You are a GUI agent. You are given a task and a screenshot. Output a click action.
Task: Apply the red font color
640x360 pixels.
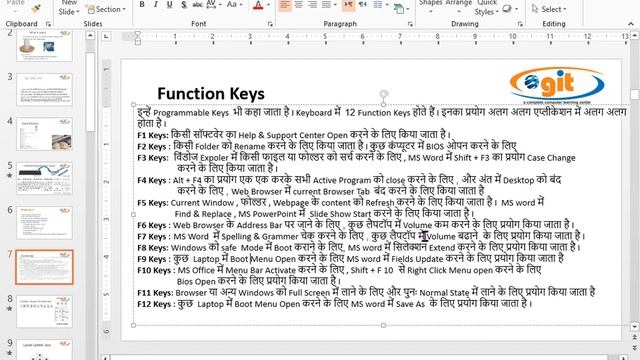[258, 5]
